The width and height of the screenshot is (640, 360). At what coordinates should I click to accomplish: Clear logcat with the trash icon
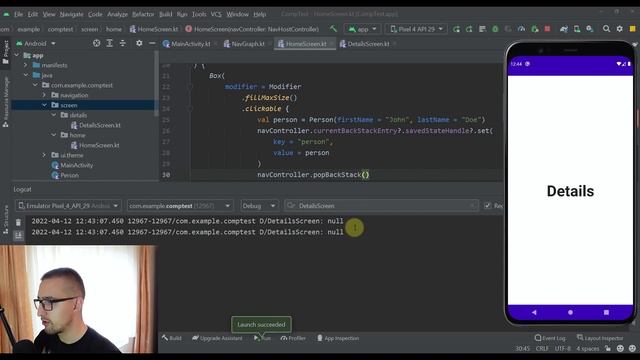click(x=18, y=222)
